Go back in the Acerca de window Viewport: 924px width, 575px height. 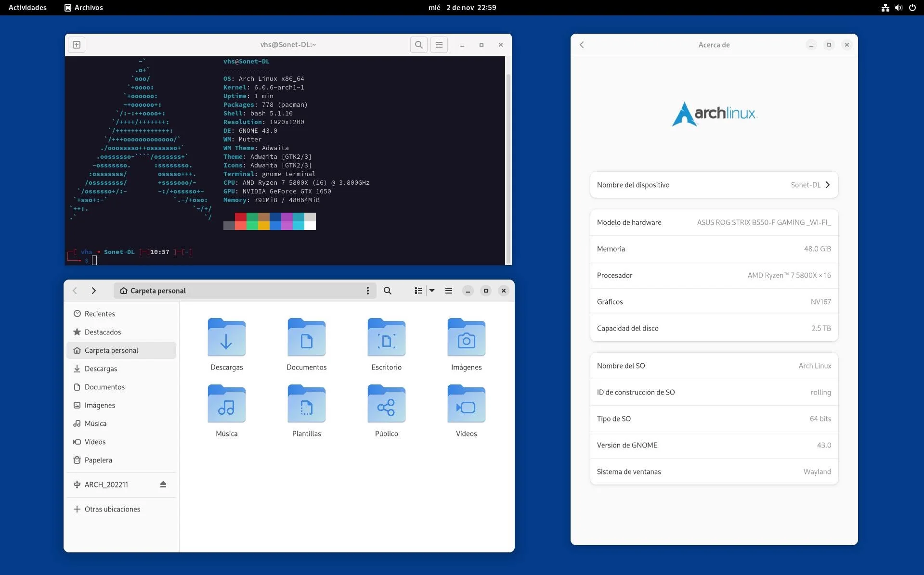click(582, 45)
